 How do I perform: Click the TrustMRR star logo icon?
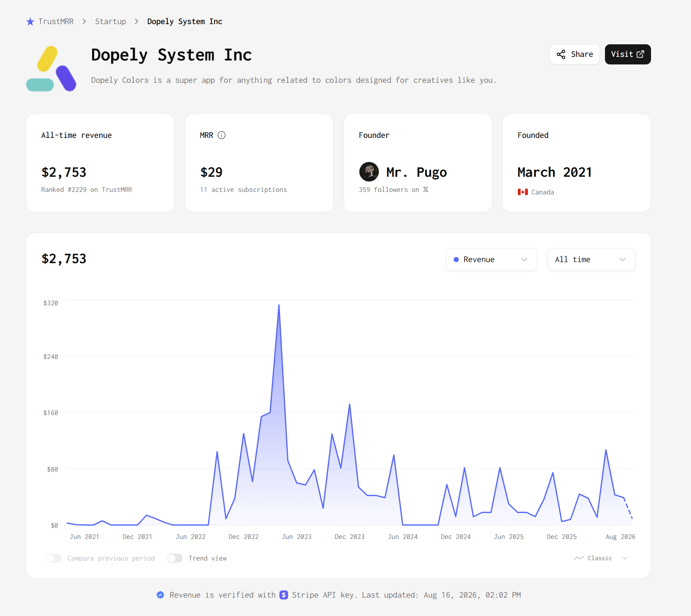[x=30, y=22]
